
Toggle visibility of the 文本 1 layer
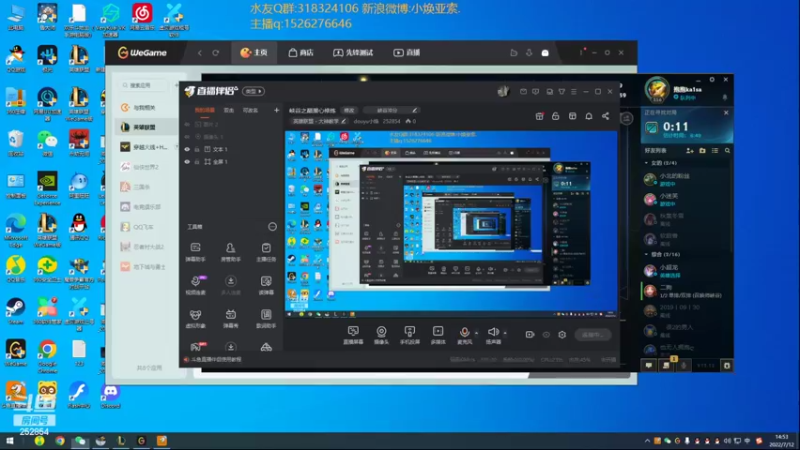pos(187,149)
